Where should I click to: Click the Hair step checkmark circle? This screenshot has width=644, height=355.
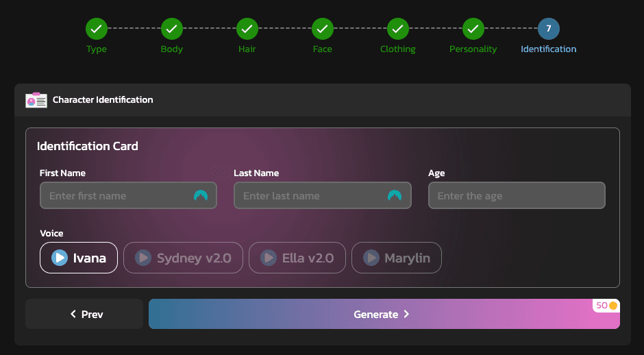(247, 29)
